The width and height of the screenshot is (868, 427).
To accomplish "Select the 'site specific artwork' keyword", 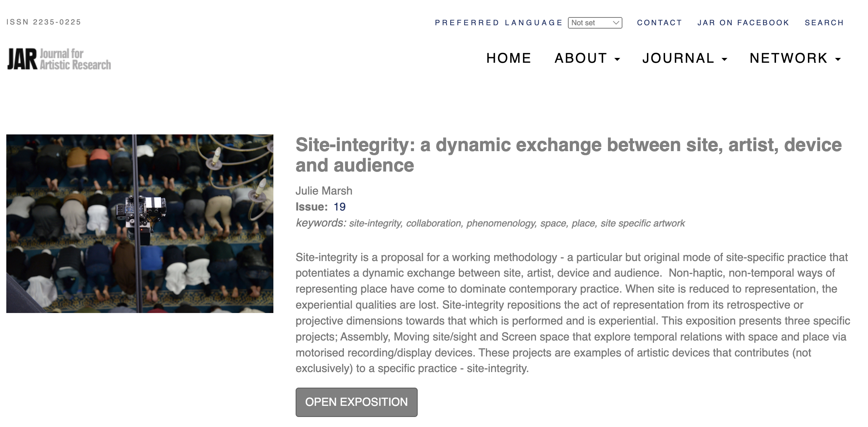I will [x=642, y=224].
